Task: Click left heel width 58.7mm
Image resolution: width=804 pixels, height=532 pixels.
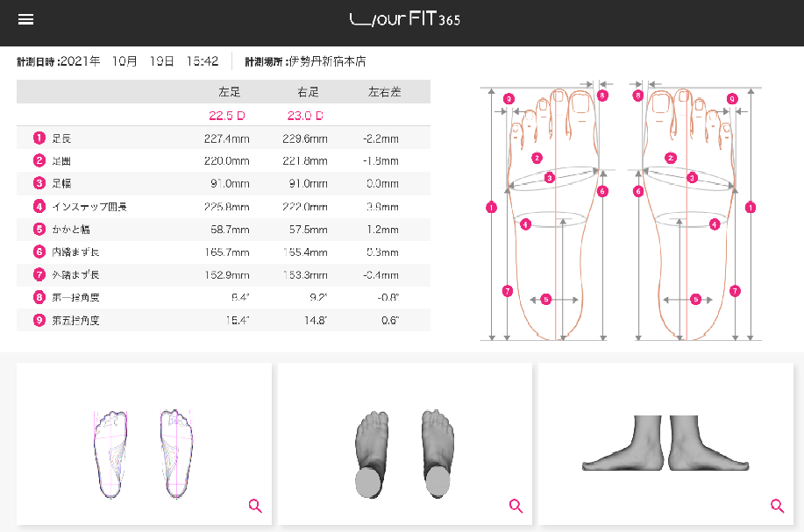Action: click(230, 230)
